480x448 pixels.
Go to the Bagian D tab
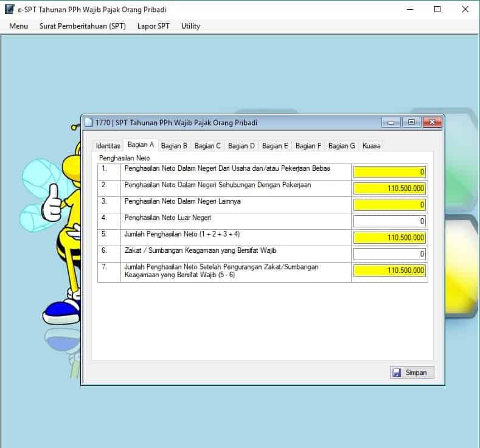click(x=241, y=146)
